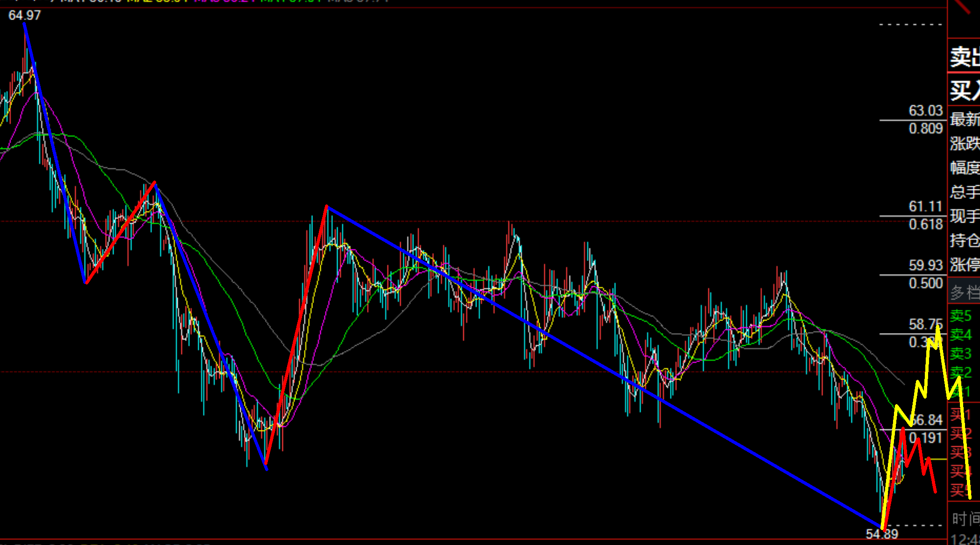Click the 卖出 (sell) button

coord(964,57)
